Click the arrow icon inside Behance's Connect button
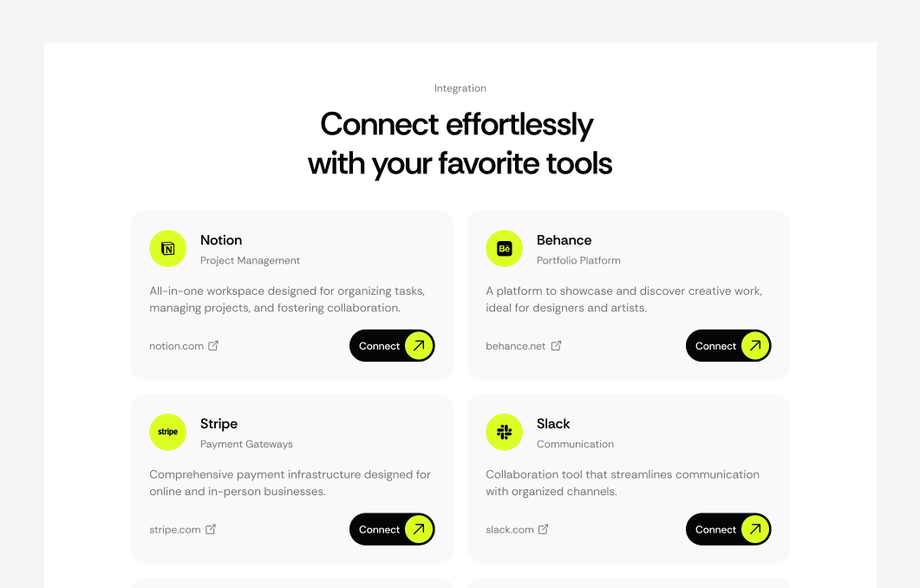The image size is (920, 588). tap(754, 345)
